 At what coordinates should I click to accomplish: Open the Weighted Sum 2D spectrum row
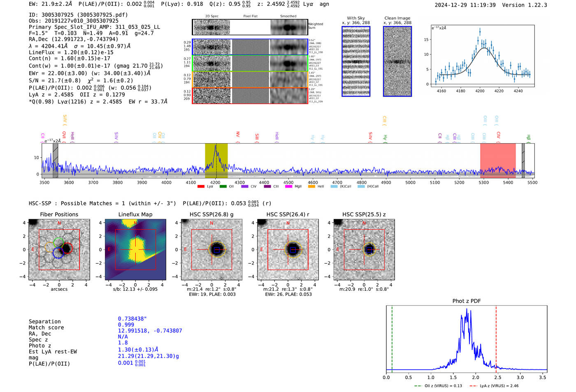pyautogui.click(x=250, y=27)
